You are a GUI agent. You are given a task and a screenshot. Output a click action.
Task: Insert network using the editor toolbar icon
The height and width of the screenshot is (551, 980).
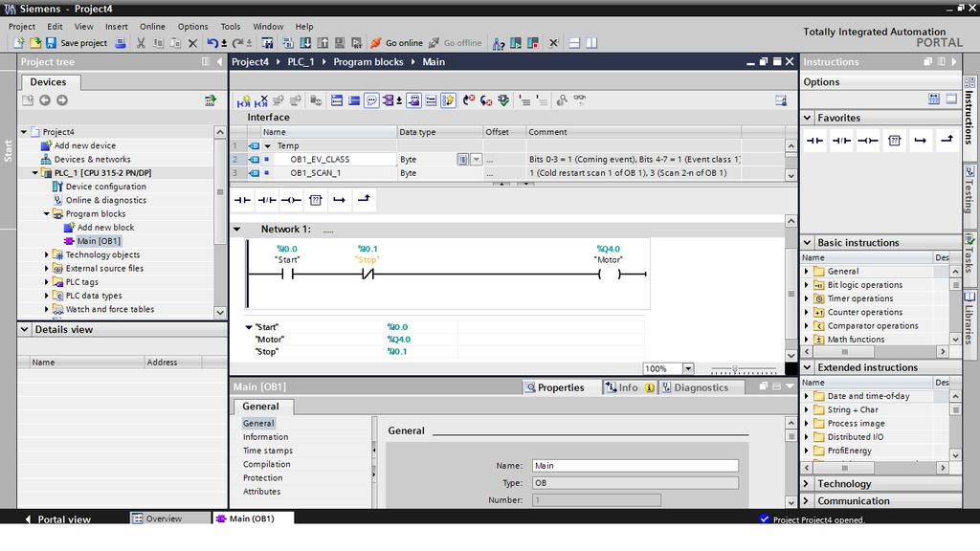pyautogui.click(x=243, y=100)
